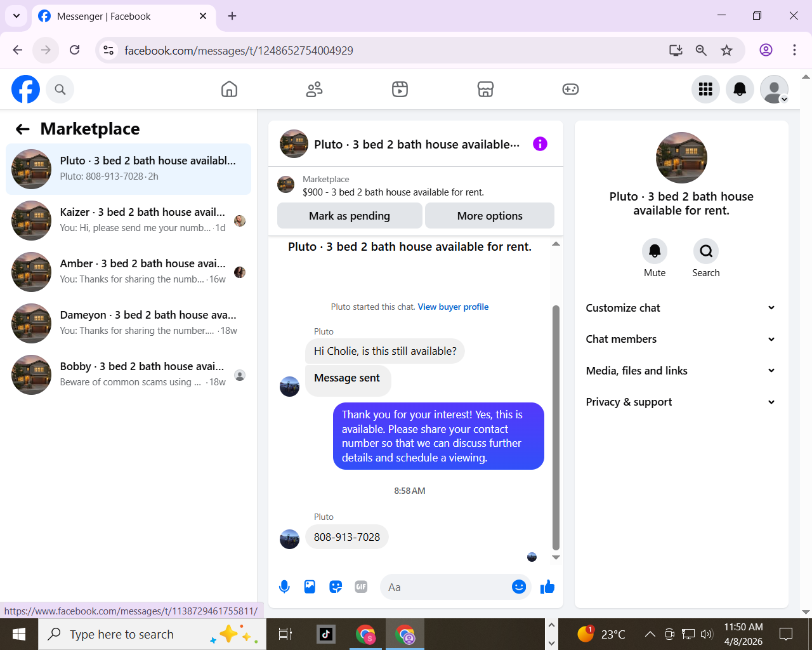Screen dimensions: 812x650
Task: Record a voice clip with the microphone
Action: point(285,587)
